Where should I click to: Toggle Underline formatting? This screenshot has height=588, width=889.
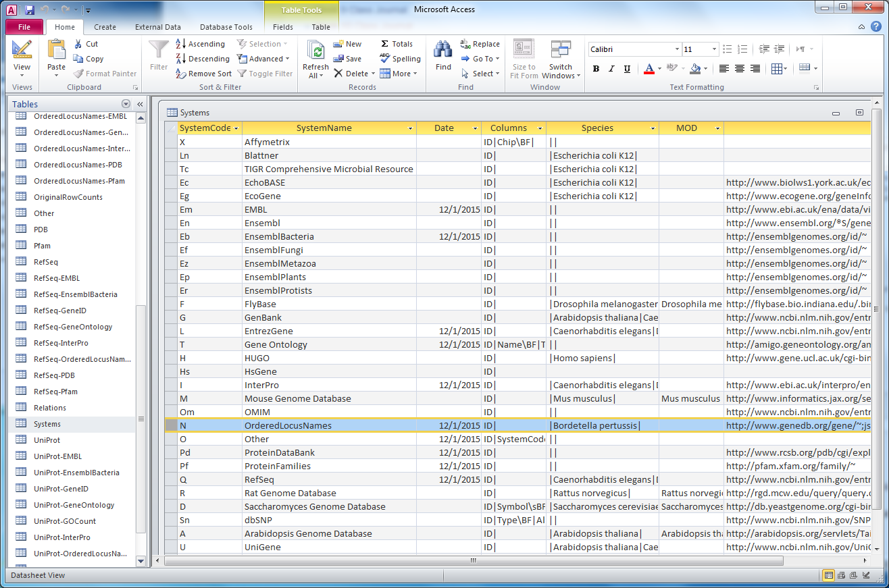[x=627, y=68]
